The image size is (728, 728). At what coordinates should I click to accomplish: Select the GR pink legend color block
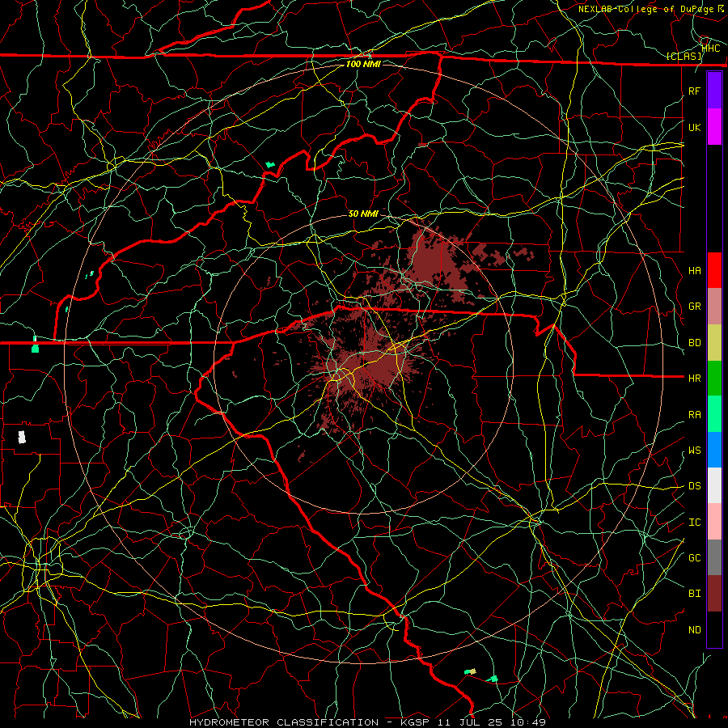[x=714, y=307]
